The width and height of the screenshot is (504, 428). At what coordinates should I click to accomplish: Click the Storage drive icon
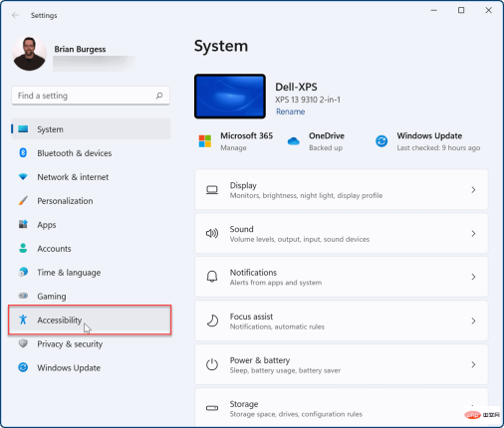212,408
